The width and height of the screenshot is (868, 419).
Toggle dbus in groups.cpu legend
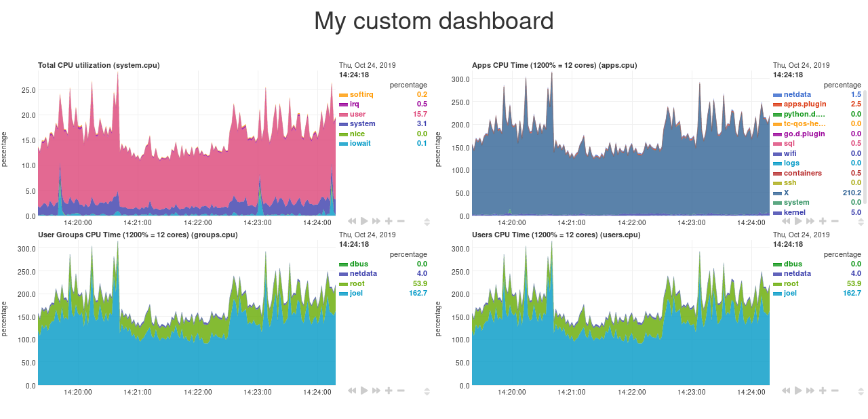(x=358, y=264)
